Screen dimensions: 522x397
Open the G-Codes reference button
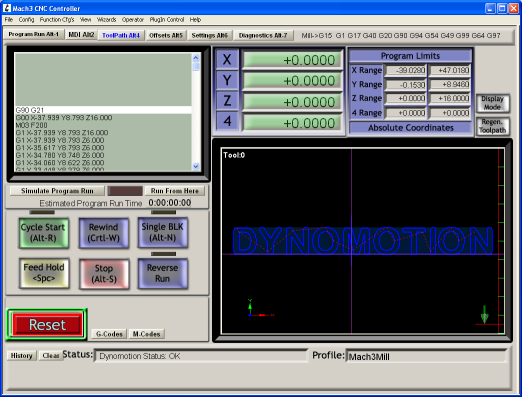[109, 334]
